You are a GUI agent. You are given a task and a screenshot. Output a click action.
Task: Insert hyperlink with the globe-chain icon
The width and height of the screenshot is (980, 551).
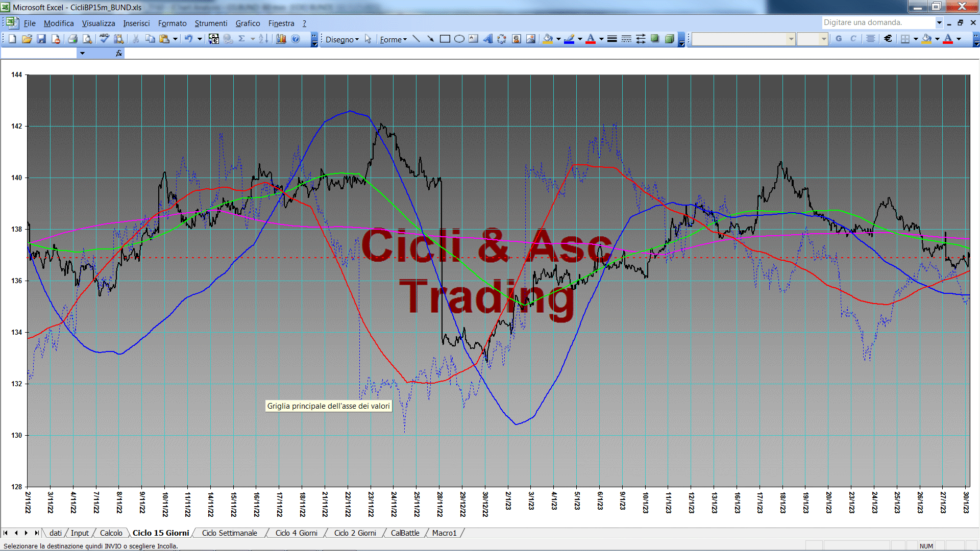[228, 39]
